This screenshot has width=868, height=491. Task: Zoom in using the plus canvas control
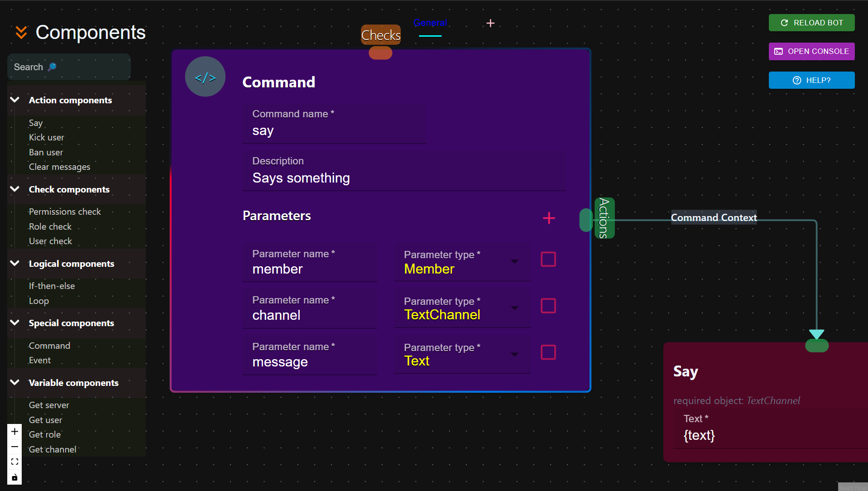point(14,431)
